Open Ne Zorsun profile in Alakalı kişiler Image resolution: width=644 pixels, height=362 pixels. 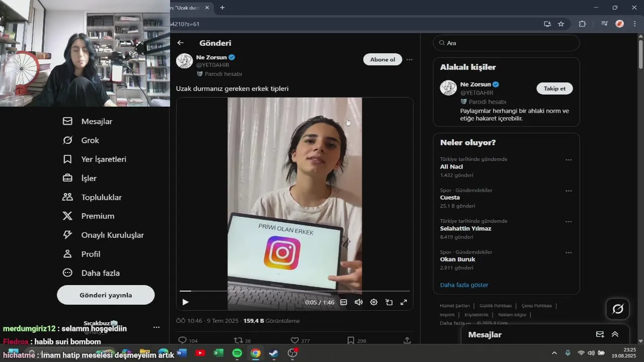pos(476,84)
